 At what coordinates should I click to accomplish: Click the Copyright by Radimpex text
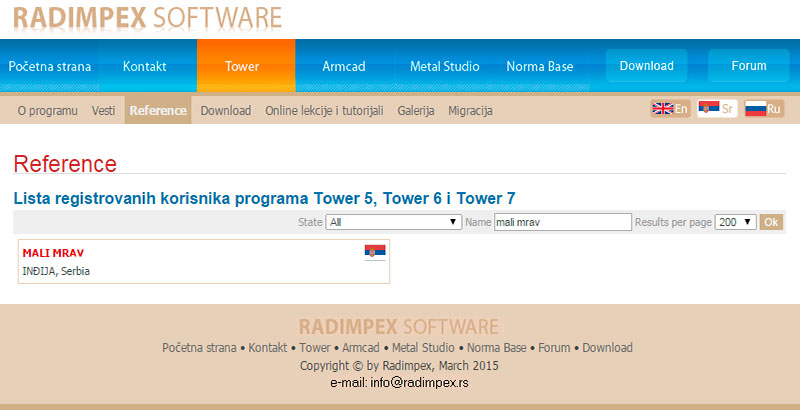click(x=399, y=366)
